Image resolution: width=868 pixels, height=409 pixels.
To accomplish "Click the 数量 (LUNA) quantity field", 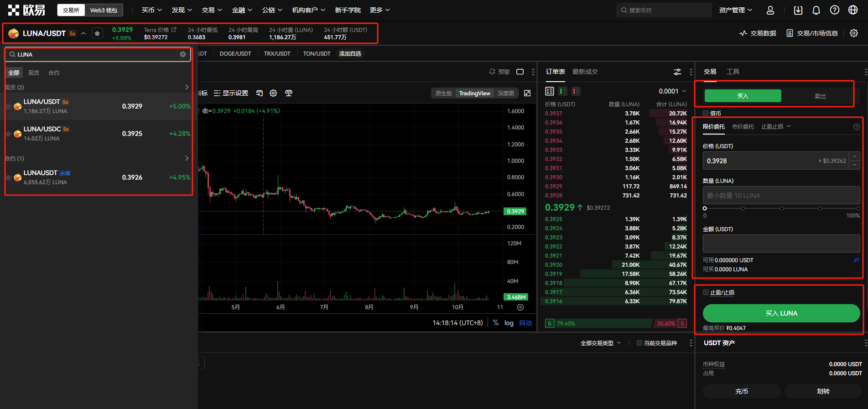I will click(x=781, y=195).
